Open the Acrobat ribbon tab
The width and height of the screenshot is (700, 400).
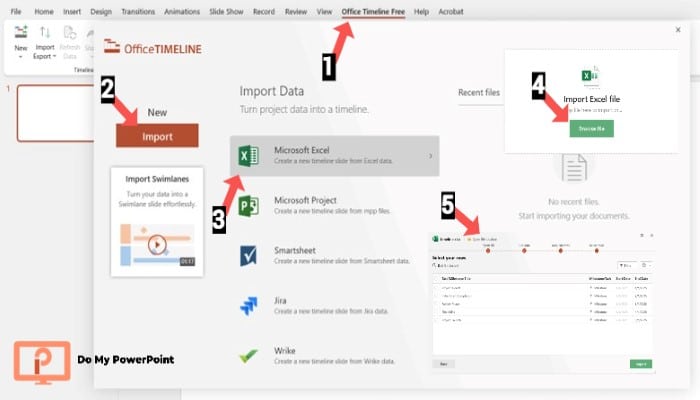pos(450,12)
